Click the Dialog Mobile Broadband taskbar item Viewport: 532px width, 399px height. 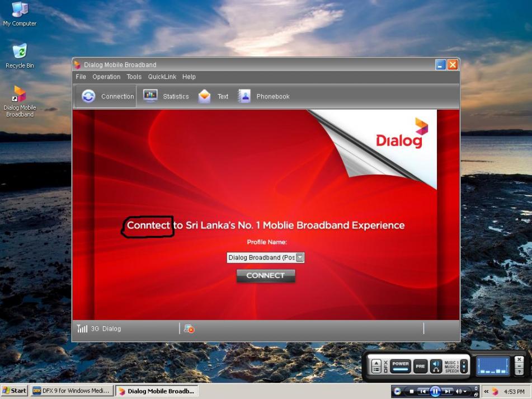tap(157, 391)
